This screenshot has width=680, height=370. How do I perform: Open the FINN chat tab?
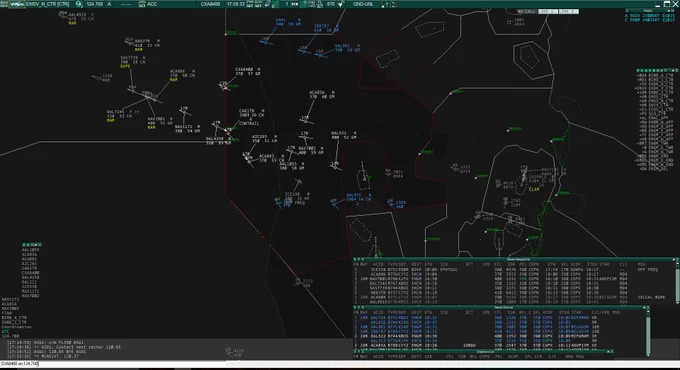click(x=7, y=313)
